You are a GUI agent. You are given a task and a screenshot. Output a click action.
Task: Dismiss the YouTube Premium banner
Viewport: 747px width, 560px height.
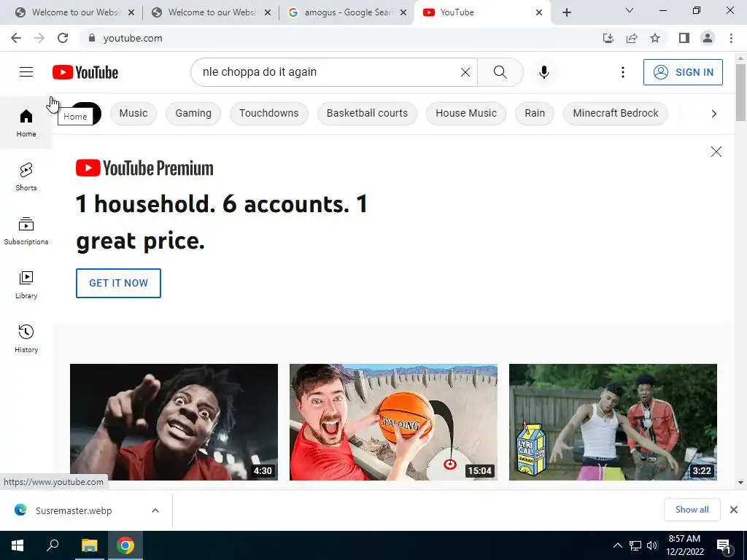716,152
